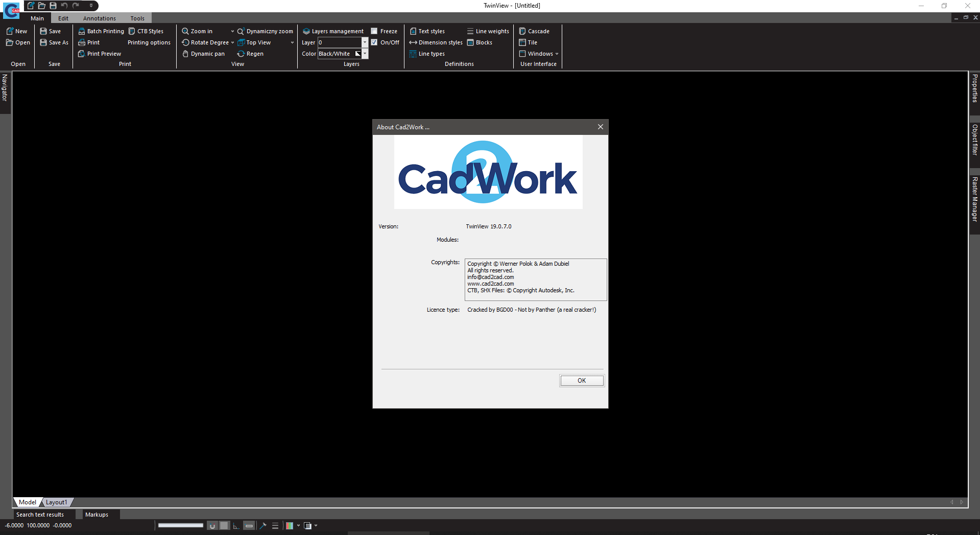Click the Cad2Work application logo button

pyautogui.click(x=11, y=10)
